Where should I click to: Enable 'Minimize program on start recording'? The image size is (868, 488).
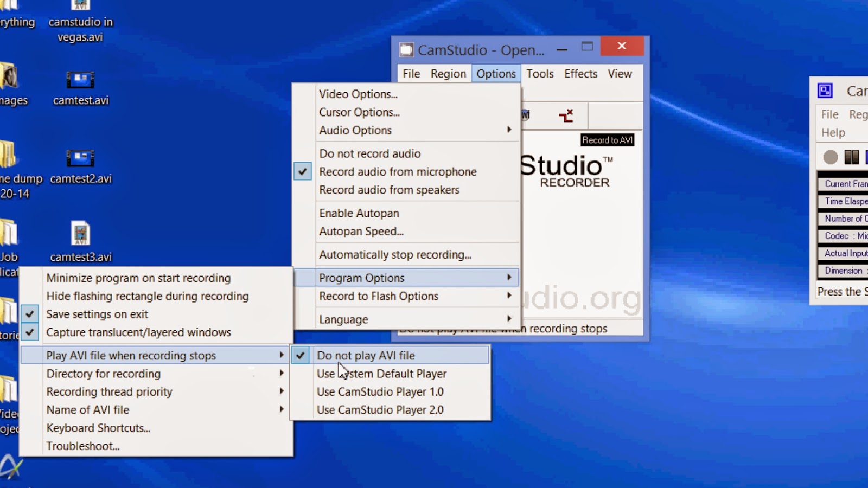(138, 278)
